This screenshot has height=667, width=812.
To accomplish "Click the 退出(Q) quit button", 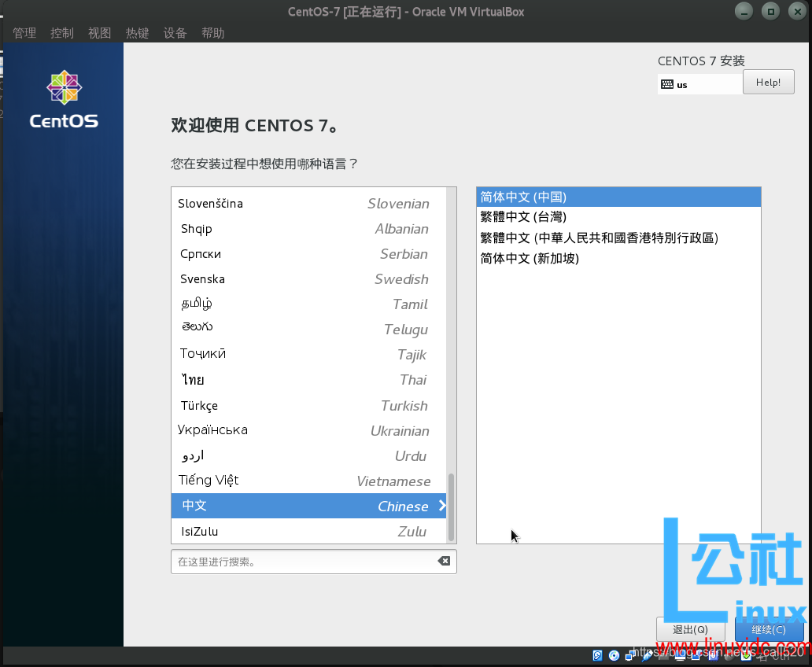I will click(x=690, y=629).
